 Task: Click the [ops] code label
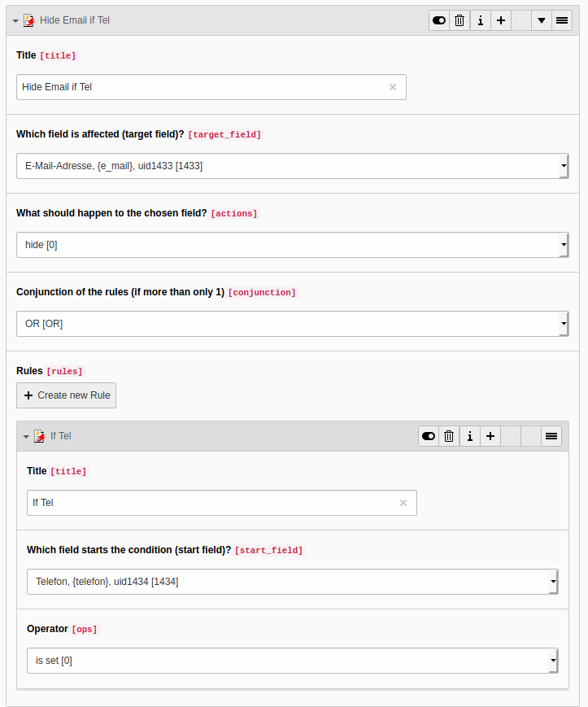pyautogui.click(x=85, y=630)
